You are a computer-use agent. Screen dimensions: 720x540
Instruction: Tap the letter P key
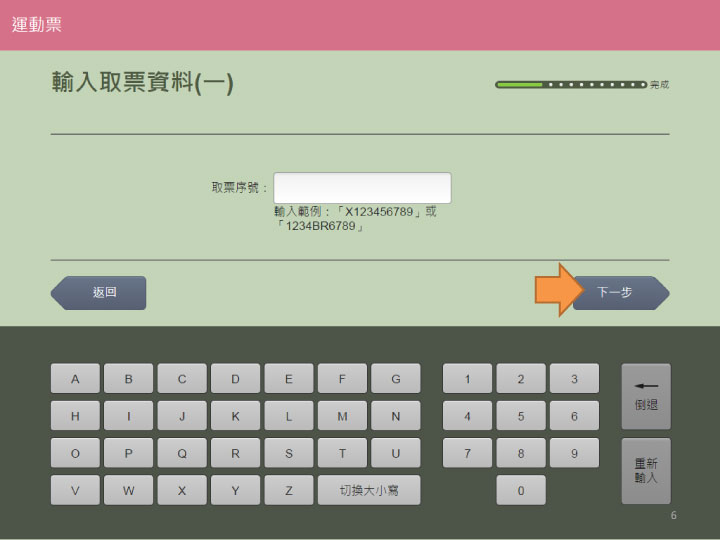pos(129,453)
